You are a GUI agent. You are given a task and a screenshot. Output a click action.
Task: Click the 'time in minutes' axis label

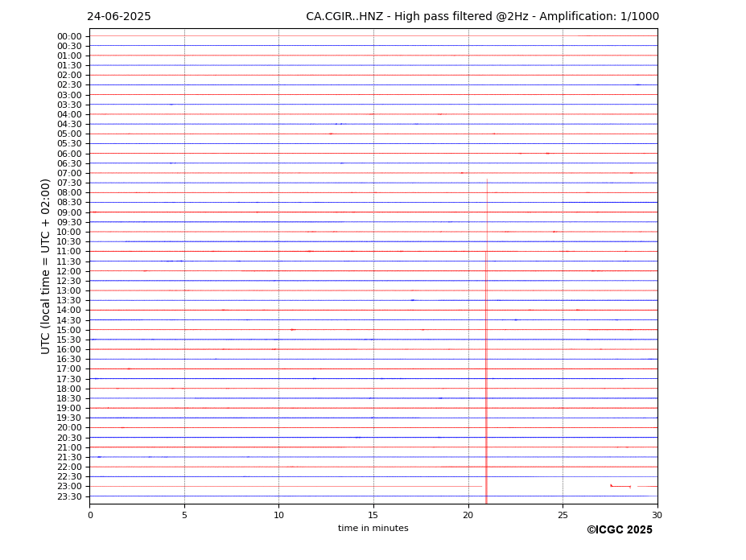point(373,528)
